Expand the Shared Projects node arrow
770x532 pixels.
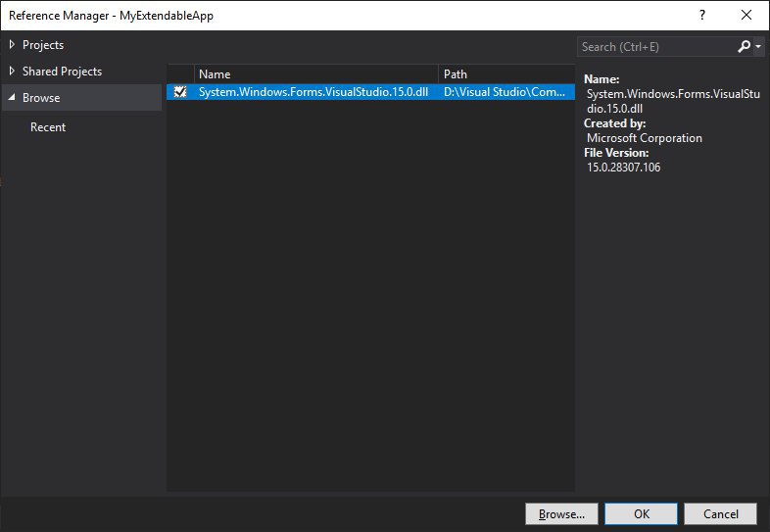pyautogui.click(x=12, y=72)
